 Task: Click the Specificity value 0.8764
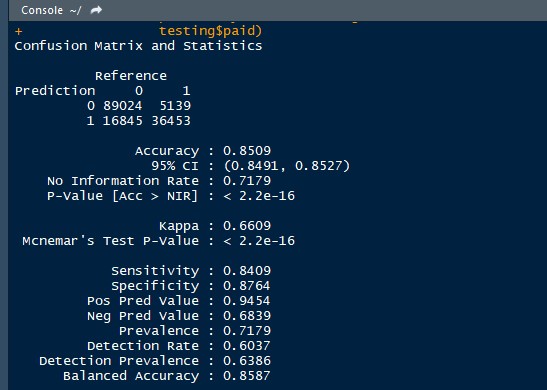247,286
